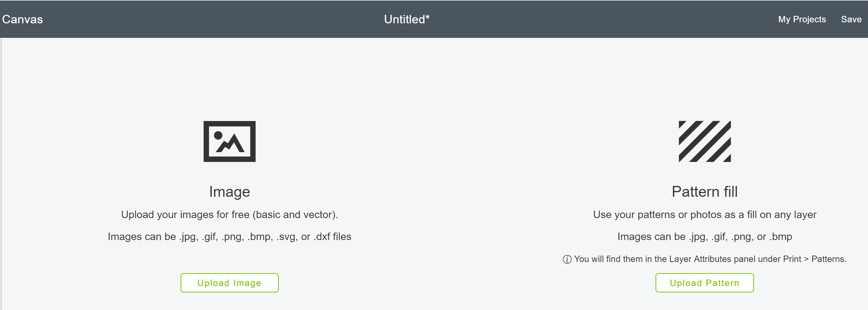Viewport: 868px width, 310px height.
Task: Click the Upload Image button
Action: click(229, 283)
